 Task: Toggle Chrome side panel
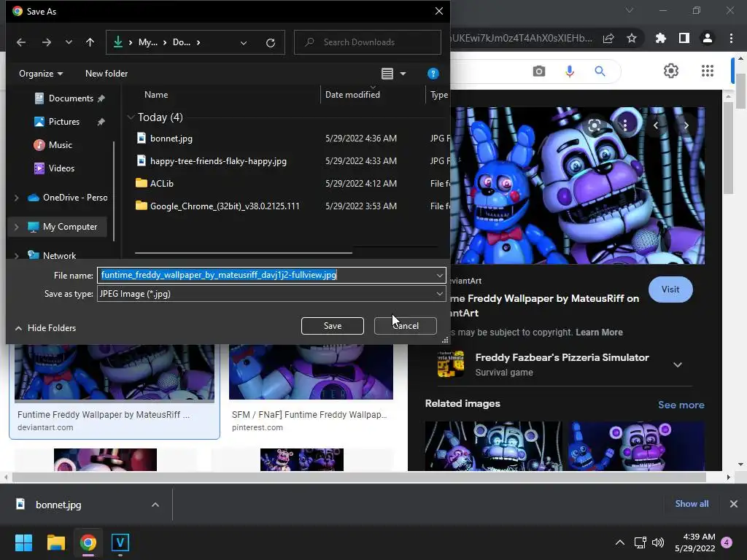pos(684,38)
